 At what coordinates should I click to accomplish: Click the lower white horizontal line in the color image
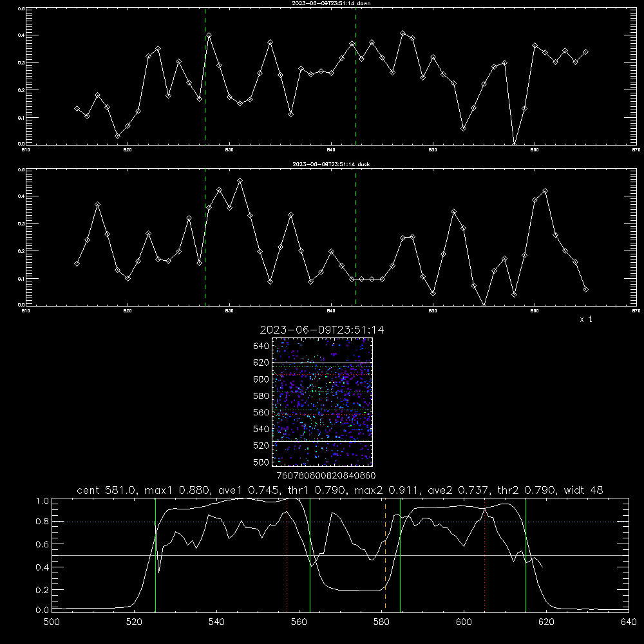tap(322, 441)
